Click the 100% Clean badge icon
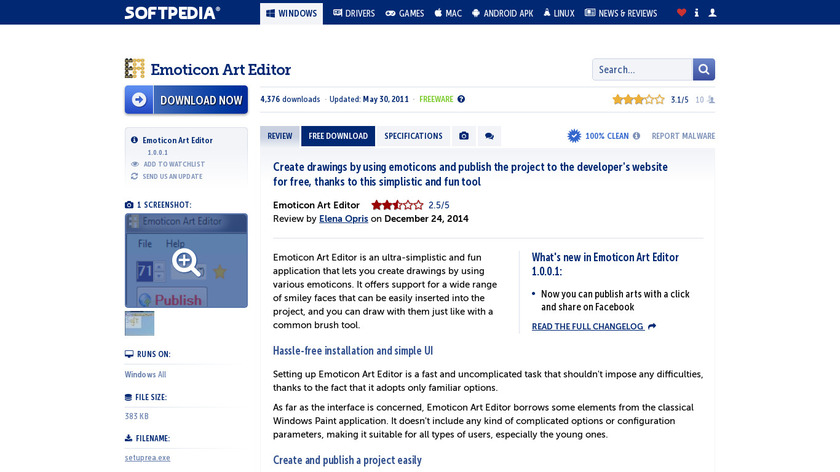The image size is (840, 472). point(574,136)
